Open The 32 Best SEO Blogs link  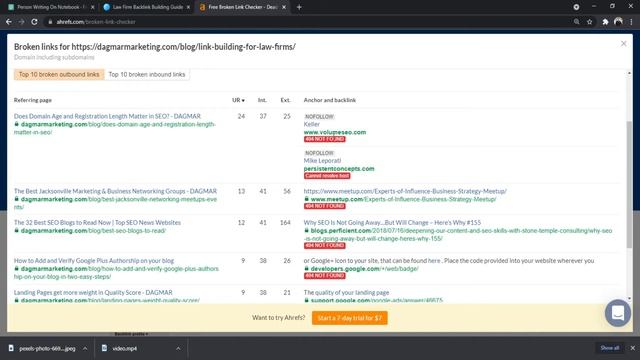click(x=97, y=222)
